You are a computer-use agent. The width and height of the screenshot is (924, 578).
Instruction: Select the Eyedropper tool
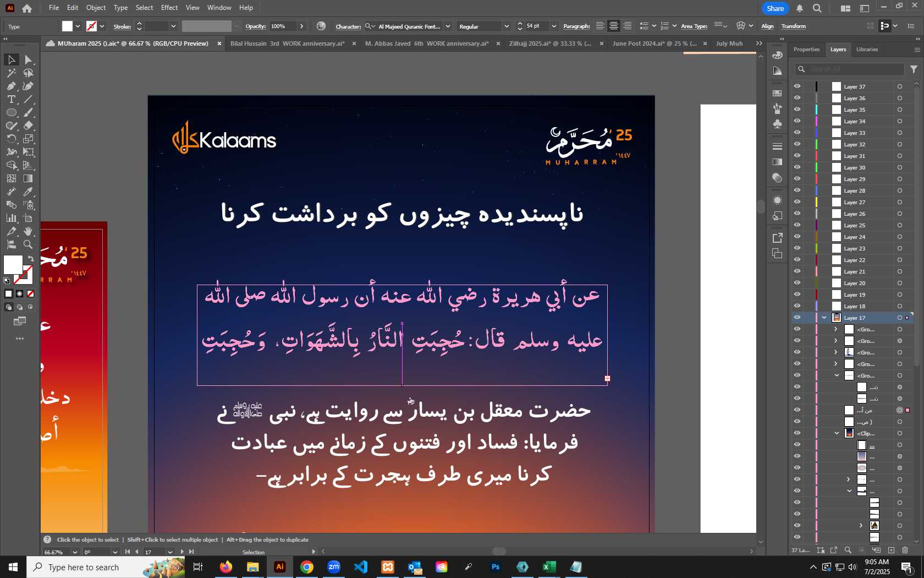pyautogui.click(x=28, y=192)
